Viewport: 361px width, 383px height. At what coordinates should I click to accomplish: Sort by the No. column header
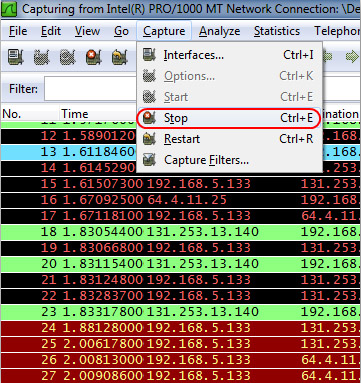30,114
